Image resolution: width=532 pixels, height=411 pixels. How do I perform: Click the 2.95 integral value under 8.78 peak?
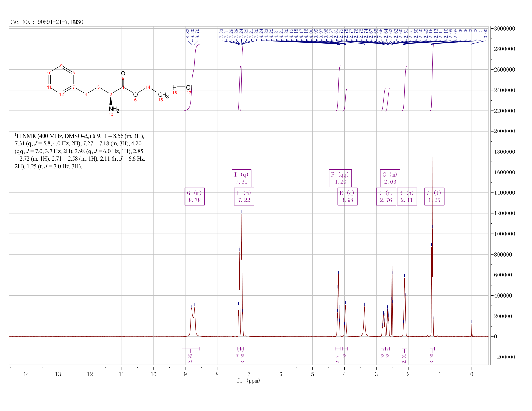point(190,357)
